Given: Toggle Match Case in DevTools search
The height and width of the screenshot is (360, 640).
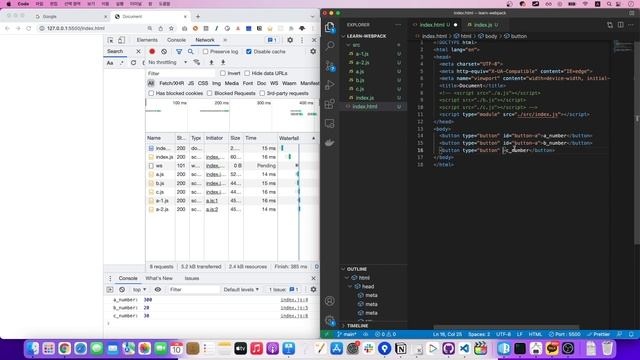Looking at the screenshot, I should point(110,63).
